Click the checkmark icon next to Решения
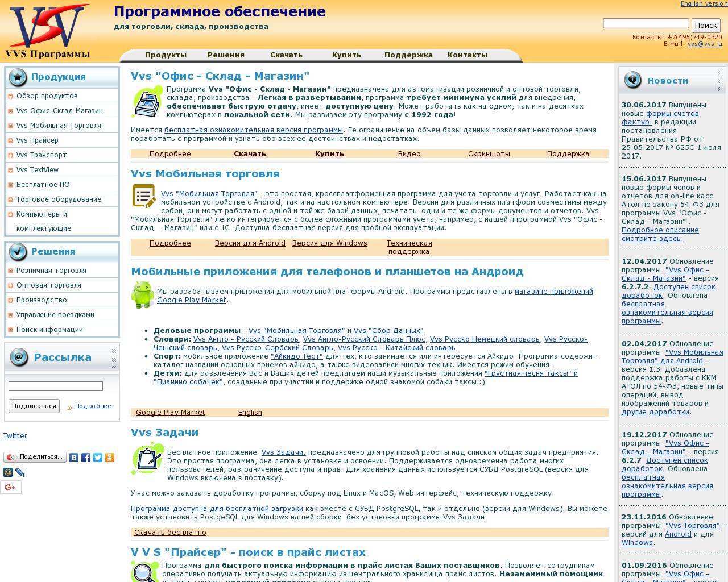 18,251
